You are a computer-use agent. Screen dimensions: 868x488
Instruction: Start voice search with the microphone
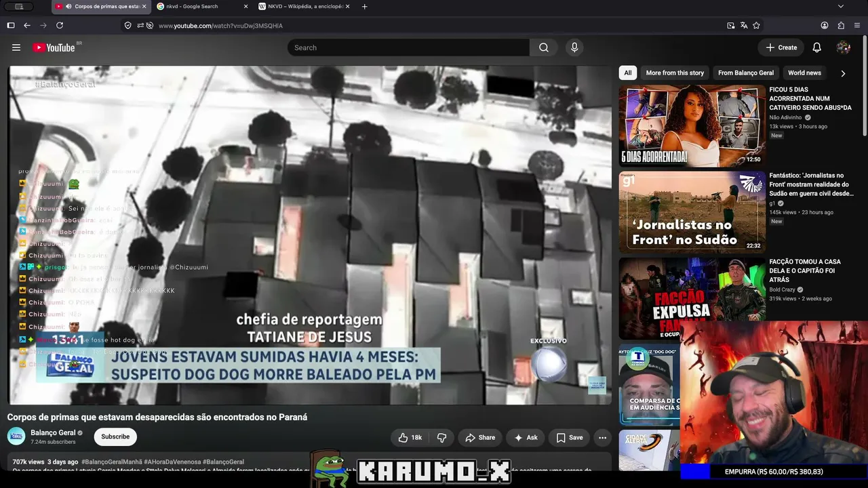[x=574, y=47]
